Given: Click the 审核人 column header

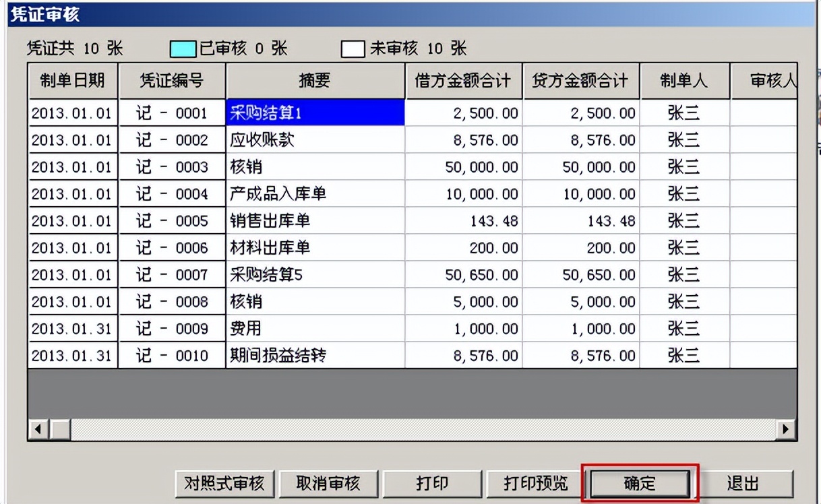Looking at the screenshot, I should pos(768,80).
